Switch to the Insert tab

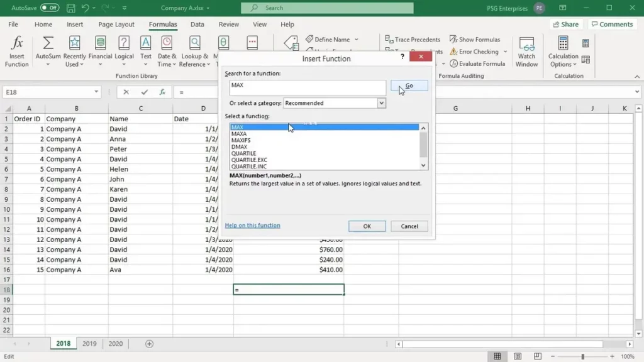click(75, 25)
